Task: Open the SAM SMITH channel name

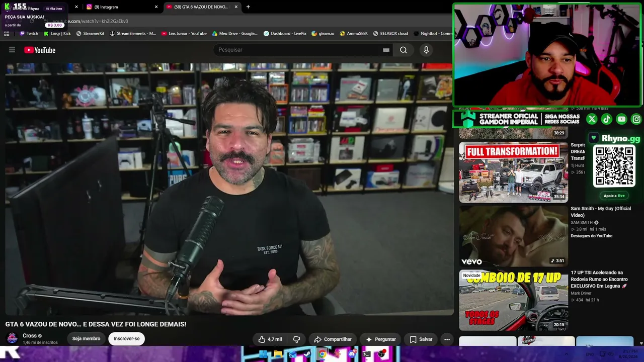Action: tap(582, 222)
